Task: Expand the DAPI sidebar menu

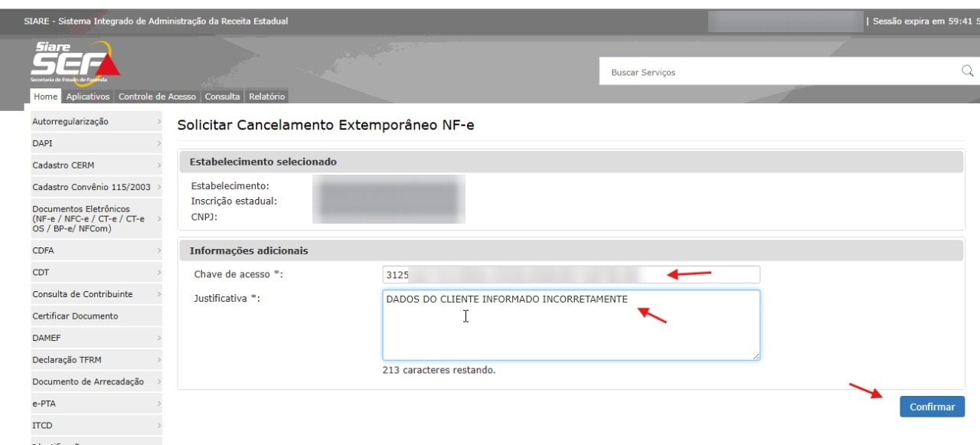Action: coord(96,143)
